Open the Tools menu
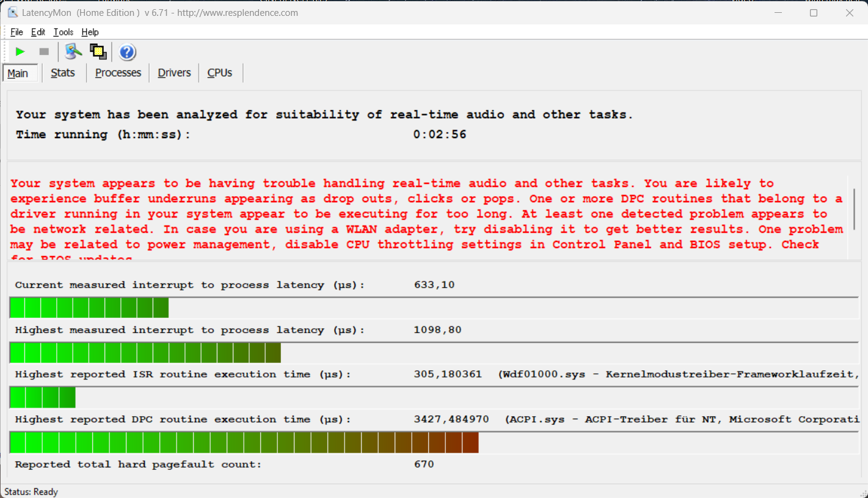The height and width of the screenshot is (498, 868). click(x=63, y=32)
